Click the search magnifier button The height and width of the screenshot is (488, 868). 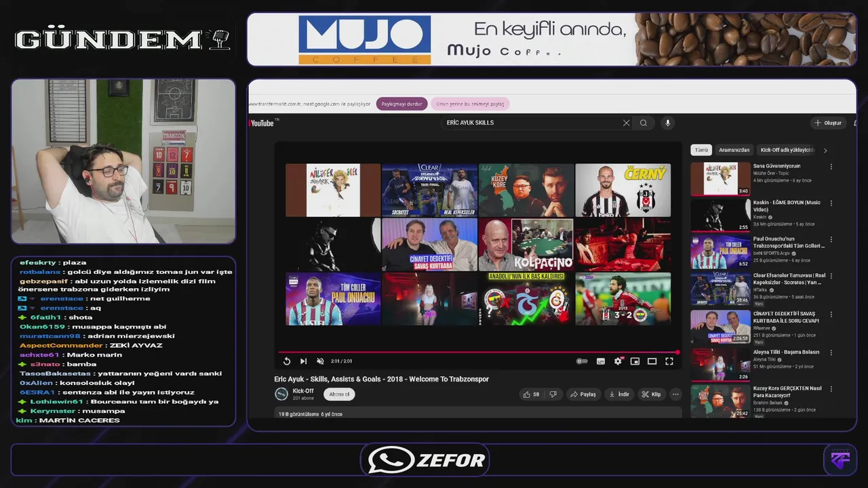(x=644, y=123)
